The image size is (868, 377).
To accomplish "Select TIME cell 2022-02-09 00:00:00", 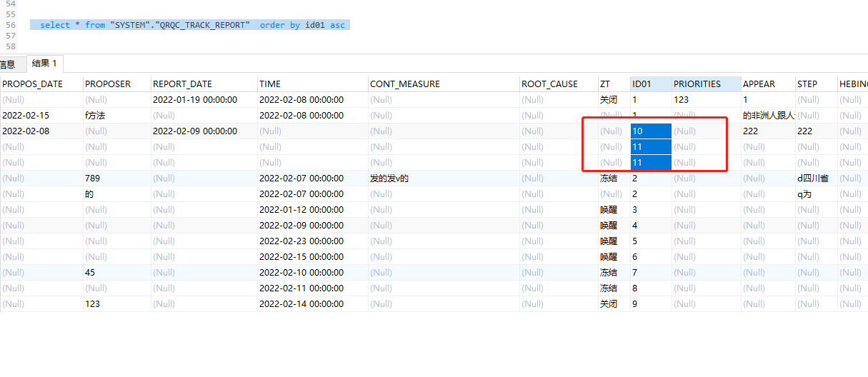I will pos(312,225).
